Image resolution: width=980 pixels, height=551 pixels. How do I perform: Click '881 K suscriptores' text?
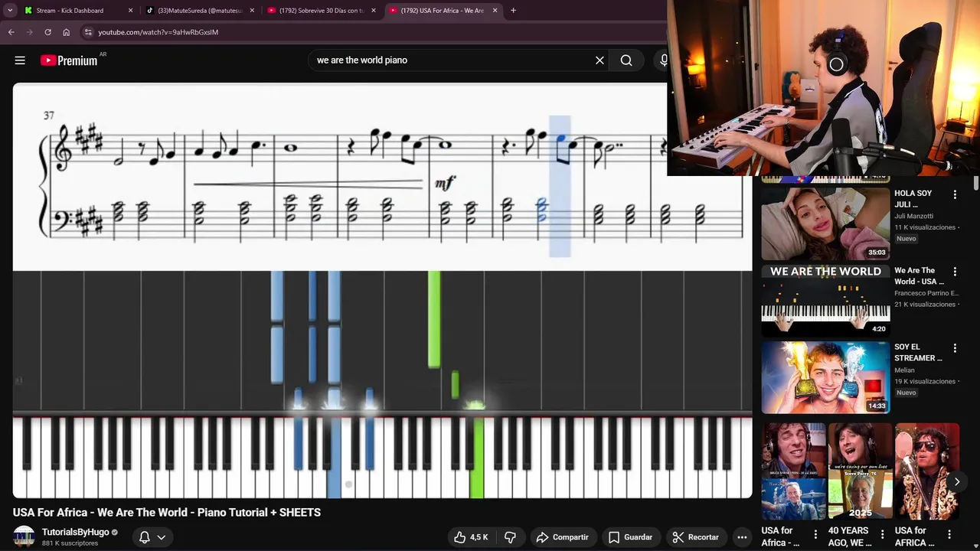pos(70,543)
